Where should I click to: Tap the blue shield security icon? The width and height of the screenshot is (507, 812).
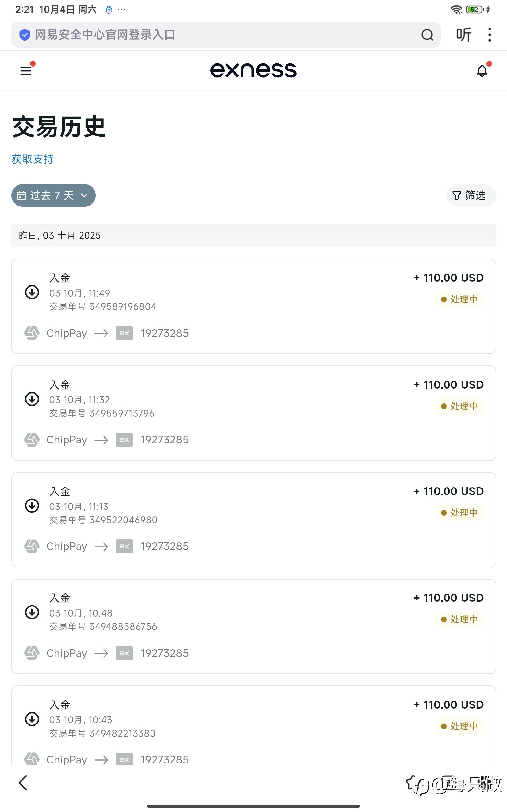25,35
